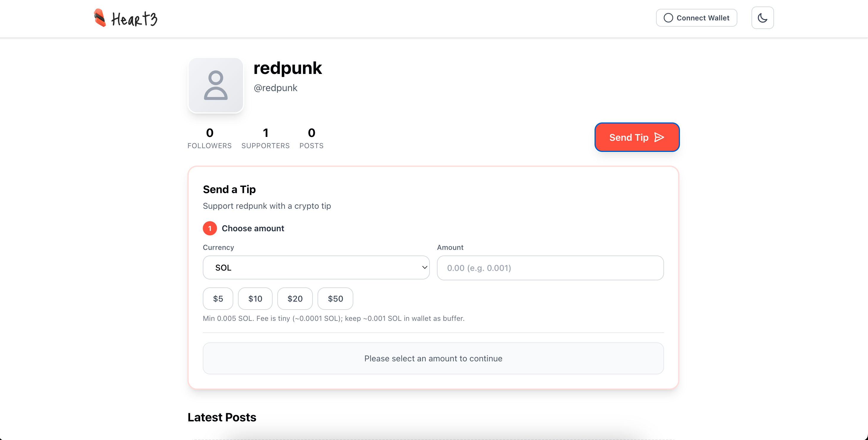Click the paper plane send icon

pos(659,137)
